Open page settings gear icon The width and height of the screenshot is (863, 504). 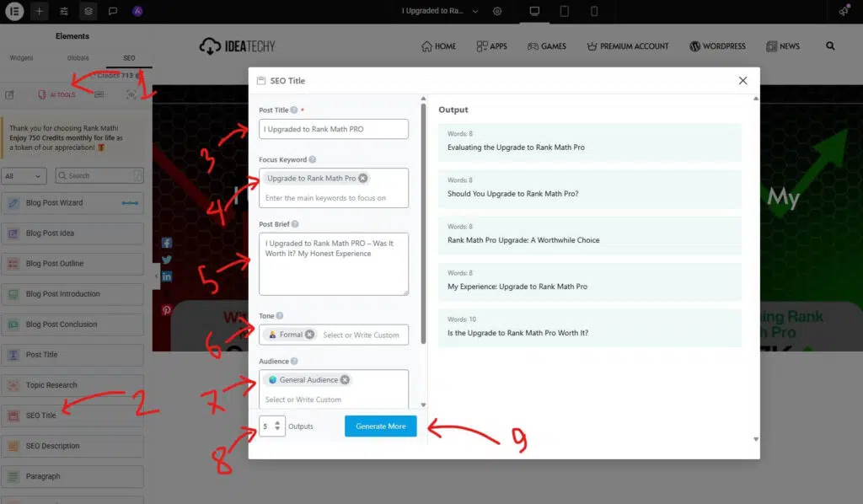(497, 11)
